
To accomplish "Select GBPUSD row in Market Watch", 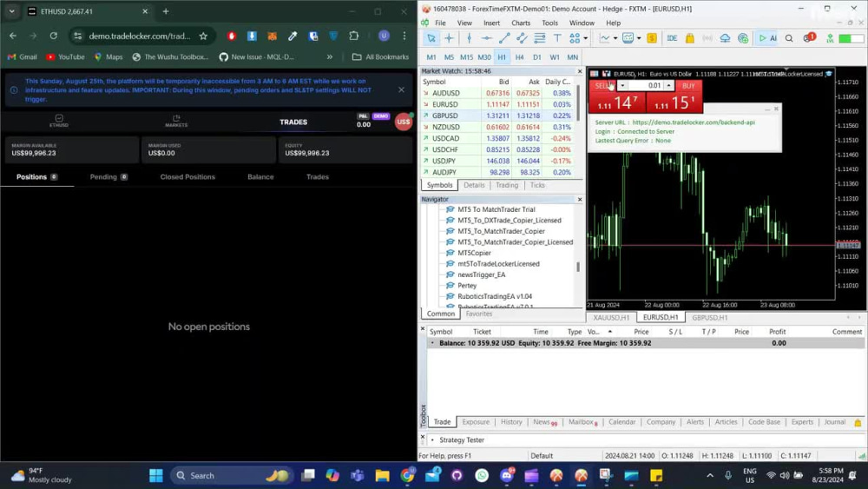I will tap(497, 116).
